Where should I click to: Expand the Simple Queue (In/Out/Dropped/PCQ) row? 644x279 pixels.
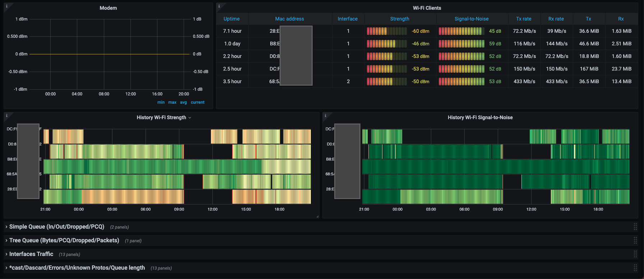tap(56, 227)
